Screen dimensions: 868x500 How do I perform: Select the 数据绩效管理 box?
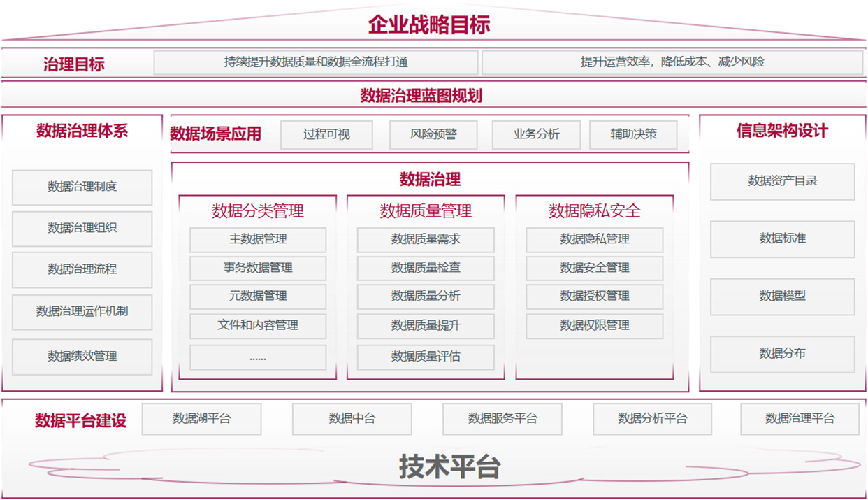pos(82,357)
